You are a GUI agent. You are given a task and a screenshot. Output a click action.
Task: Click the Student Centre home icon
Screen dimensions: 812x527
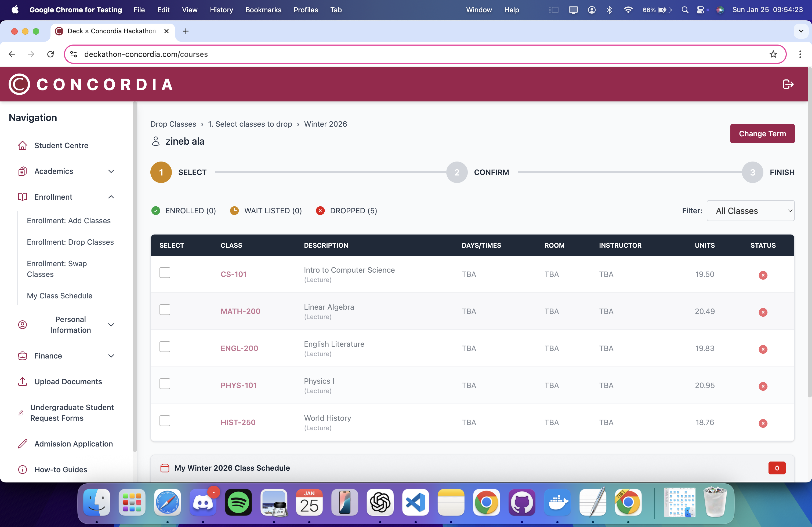23,145
